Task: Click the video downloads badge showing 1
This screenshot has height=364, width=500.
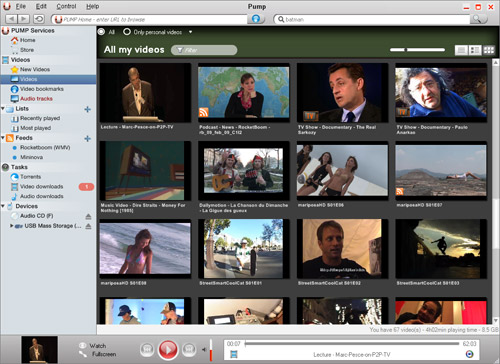Action: 86,187
